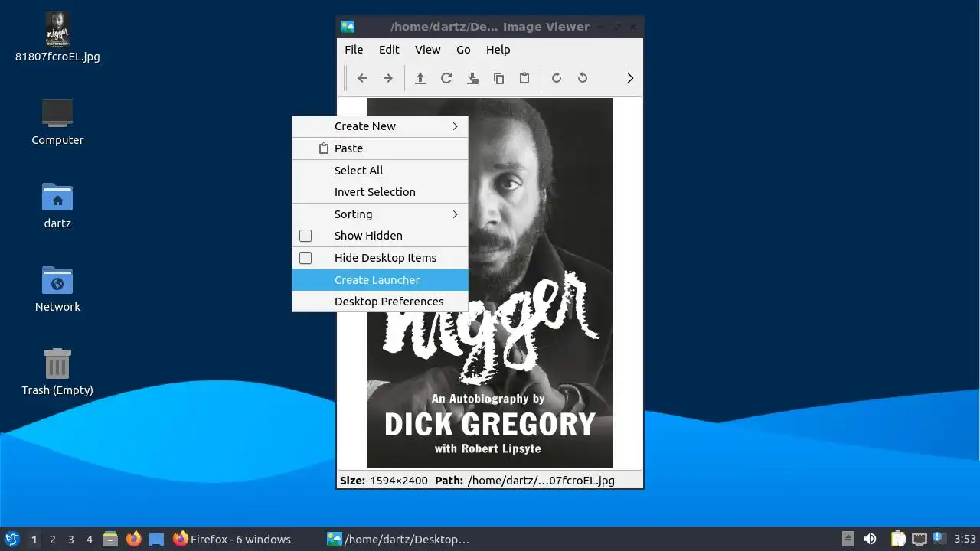The image size is (980, 551).
Task: Select the dartz home folder icon
Action: (x=57, y=197)
